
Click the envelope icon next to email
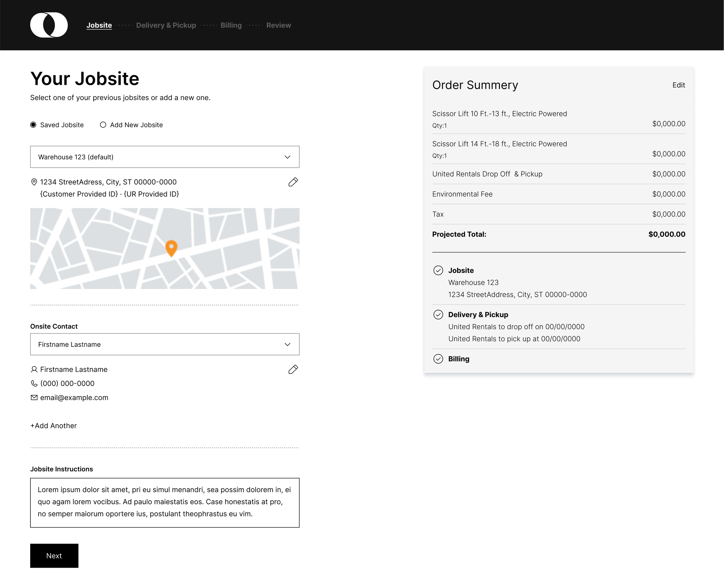34,398
